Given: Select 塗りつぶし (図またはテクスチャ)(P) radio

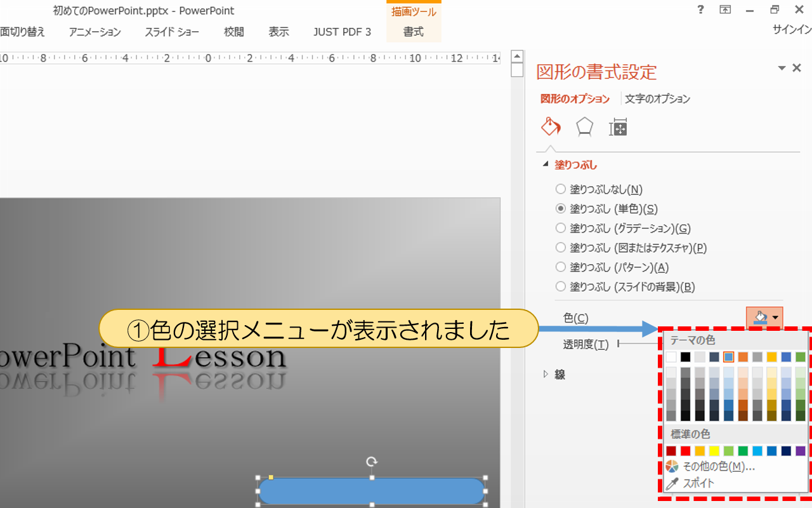Looking at the screenshot, I should 631,248.
